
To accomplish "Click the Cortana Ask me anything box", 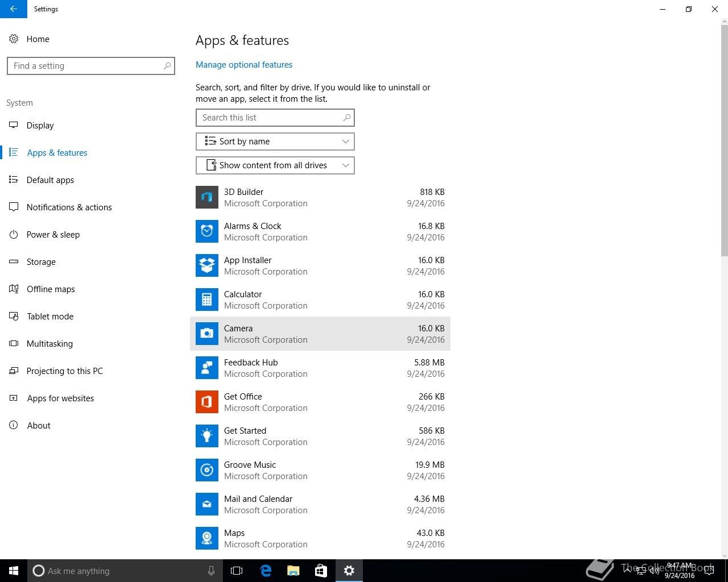I will pyautogui.click(x=124, y=571).
